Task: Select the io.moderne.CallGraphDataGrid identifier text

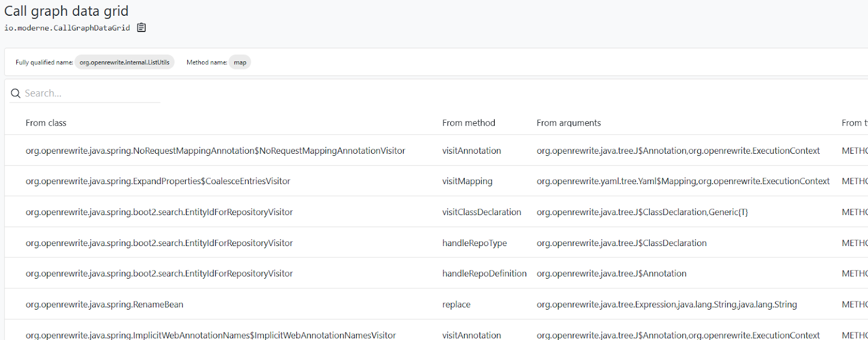Action: (67, 28)
